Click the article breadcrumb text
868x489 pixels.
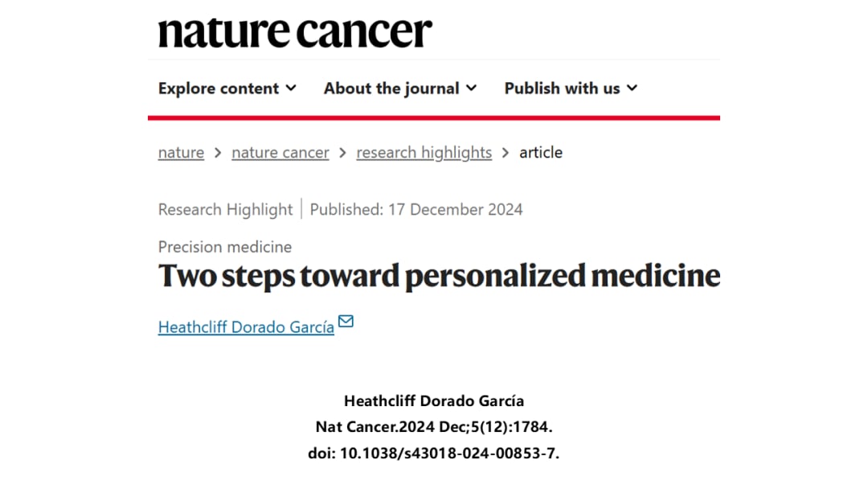541,153
